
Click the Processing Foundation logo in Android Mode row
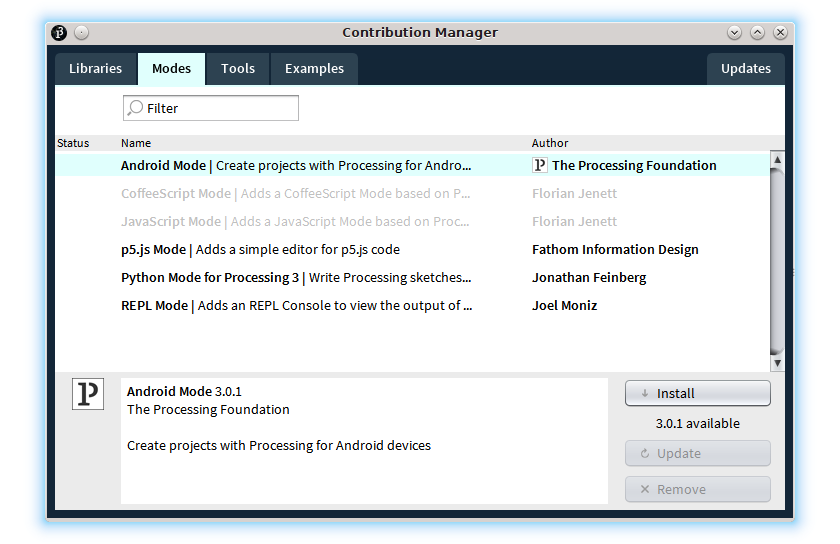pos(539,165)
